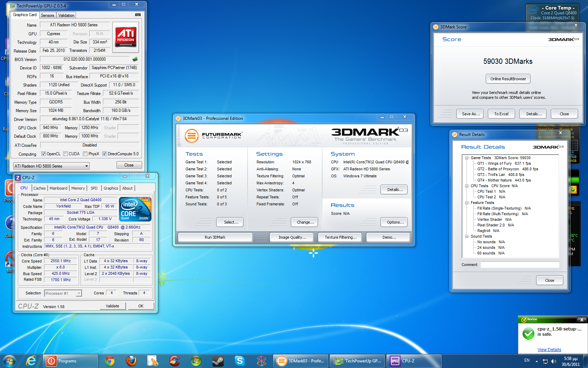Click the GPU-Z camera screenshot icon

[x=138, y=15]
